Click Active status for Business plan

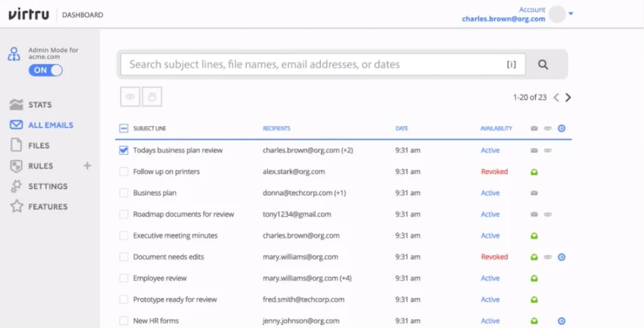tap(490, 193)
